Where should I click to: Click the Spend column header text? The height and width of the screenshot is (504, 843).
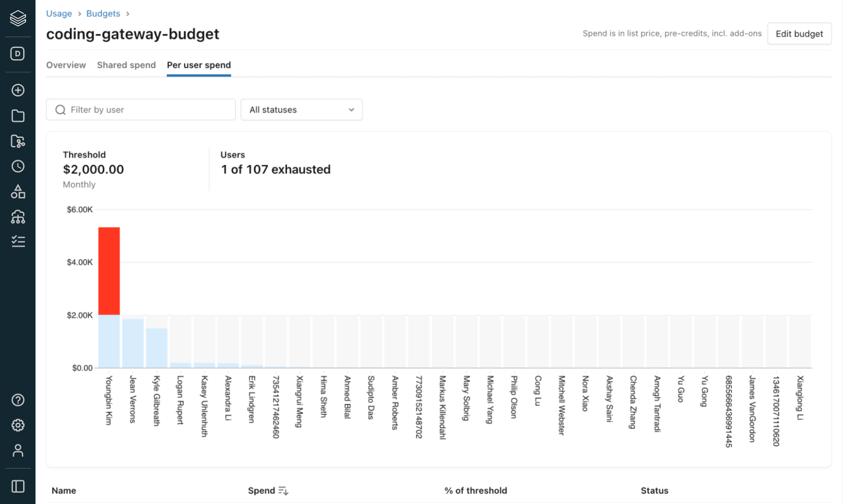coord(262,490)
